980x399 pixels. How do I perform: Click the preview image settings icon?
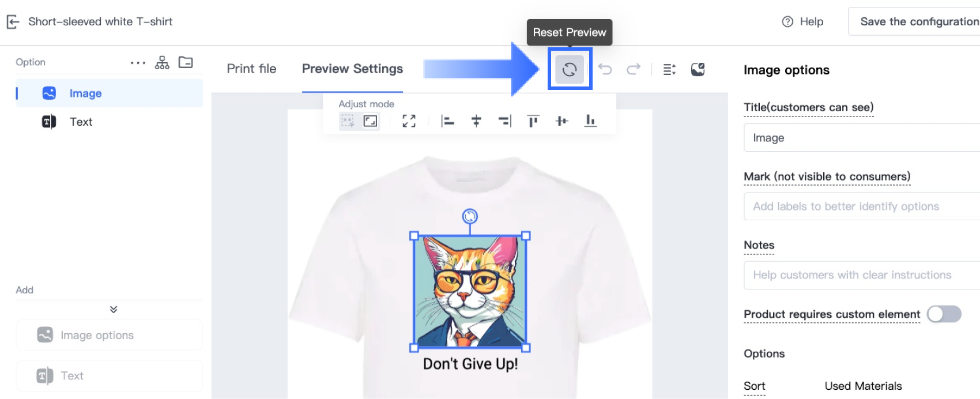click(x=698, y=70)
